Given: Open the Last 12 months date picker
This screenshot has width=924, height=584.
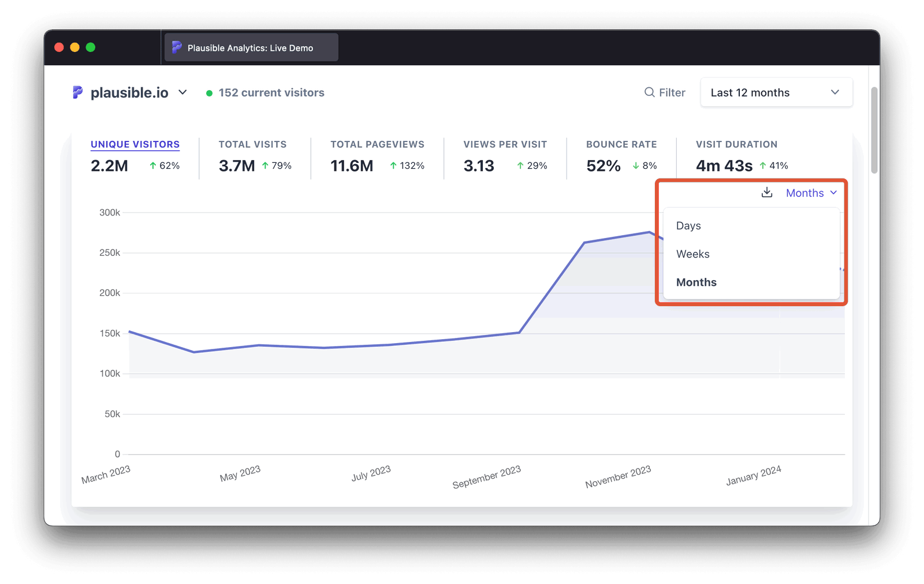Looking at the screenshot, I should 776,92.
